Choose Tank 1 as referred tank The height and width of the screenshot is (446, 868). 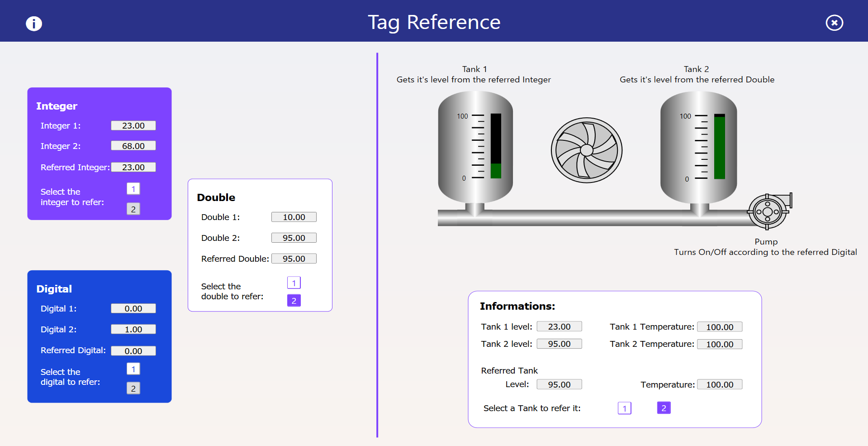(x=624, y=408)
